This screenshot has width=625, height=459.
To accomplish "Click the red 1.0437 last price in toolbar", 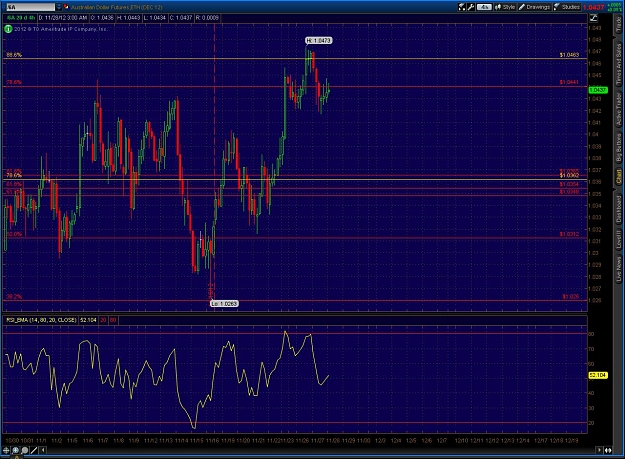I will click(x=594, y=7).
